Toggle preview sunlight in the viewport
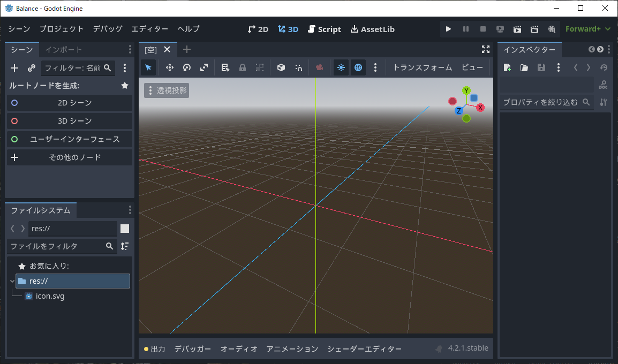This screenshot has height=364, width=618. (x=341, y=67)
